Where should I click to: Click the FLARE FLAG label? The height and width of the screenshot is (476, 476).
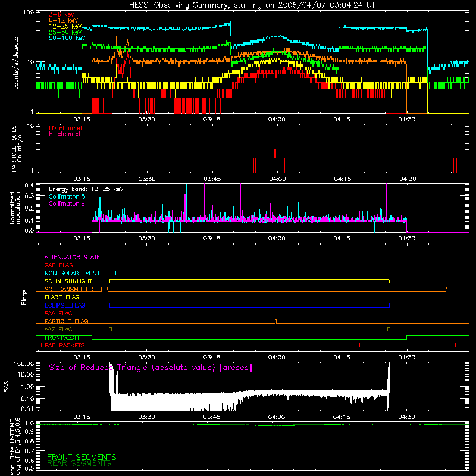(62, 297)
